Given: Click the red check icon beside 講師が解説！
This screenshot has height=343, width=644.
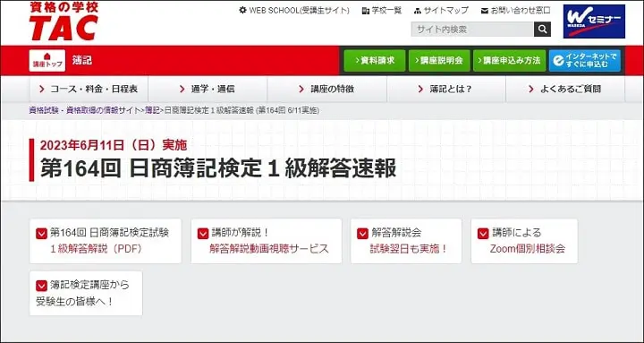Looking at the screenshot, I should click(203, 233).
